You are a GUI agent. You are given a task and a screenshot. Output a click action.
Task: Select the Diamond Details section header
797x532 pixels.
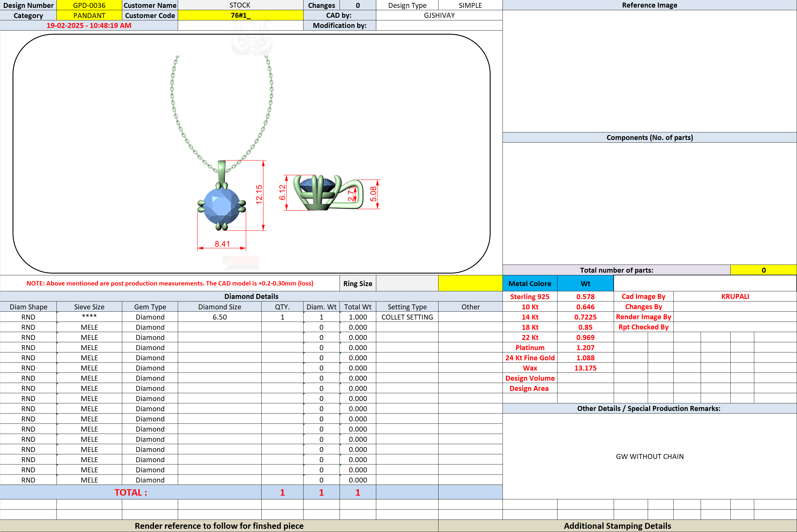click(x=251, y=296)
